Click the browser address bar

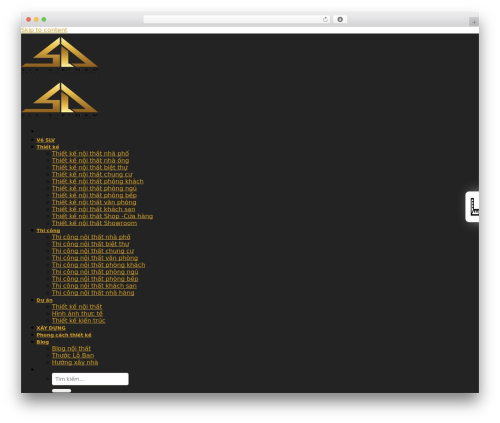[237, 19]
